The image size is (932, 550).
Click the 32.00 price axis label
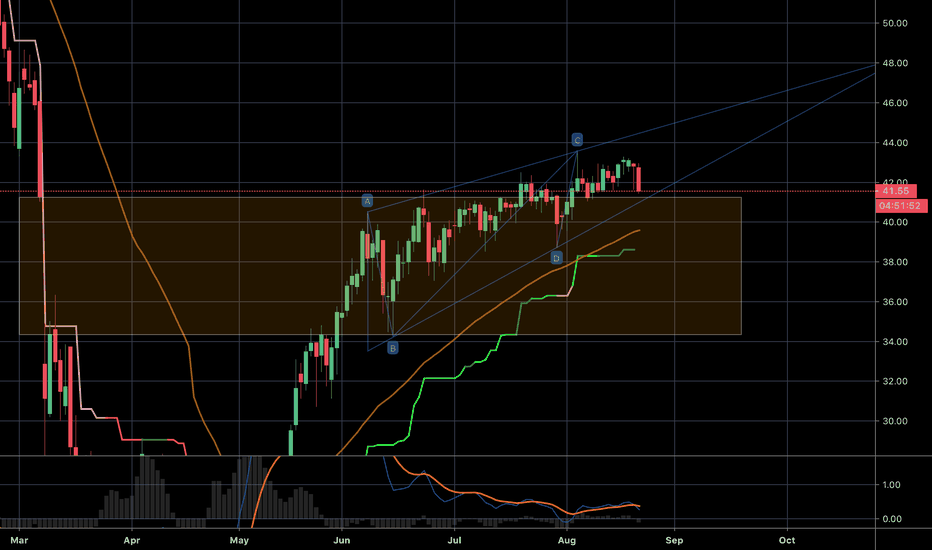(895, 381)
